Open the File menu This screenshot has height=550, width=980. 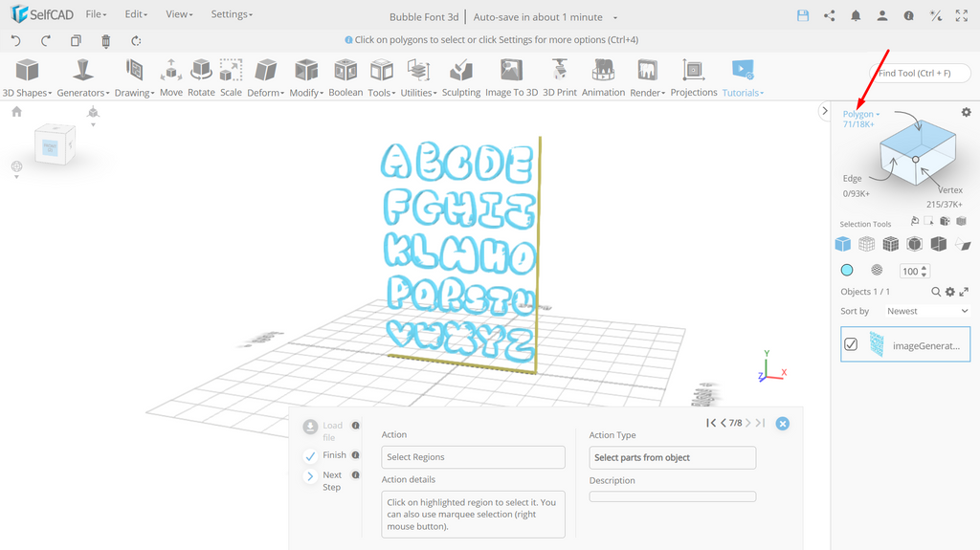pos(96,13)
